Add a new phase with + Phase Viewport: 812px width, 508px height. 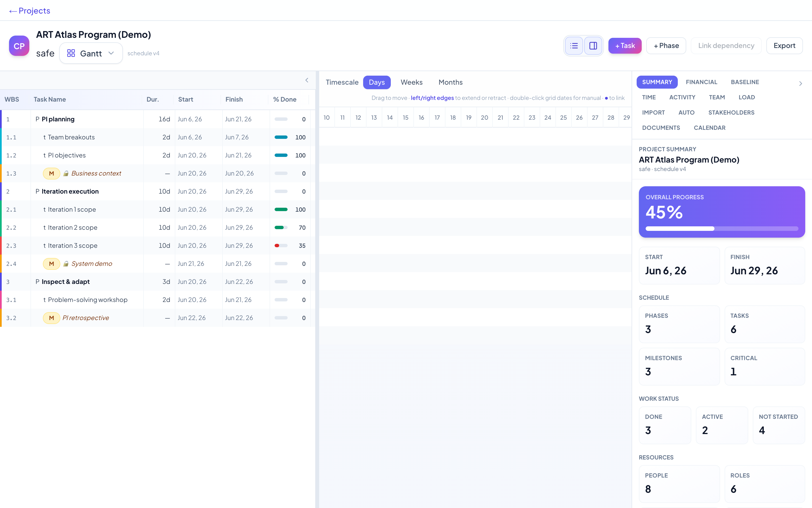[x=666, y=46]
